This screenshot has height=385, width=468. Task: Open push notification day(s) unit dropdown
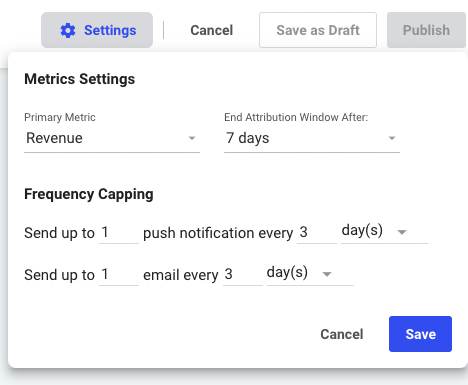(x=384, y=232)
